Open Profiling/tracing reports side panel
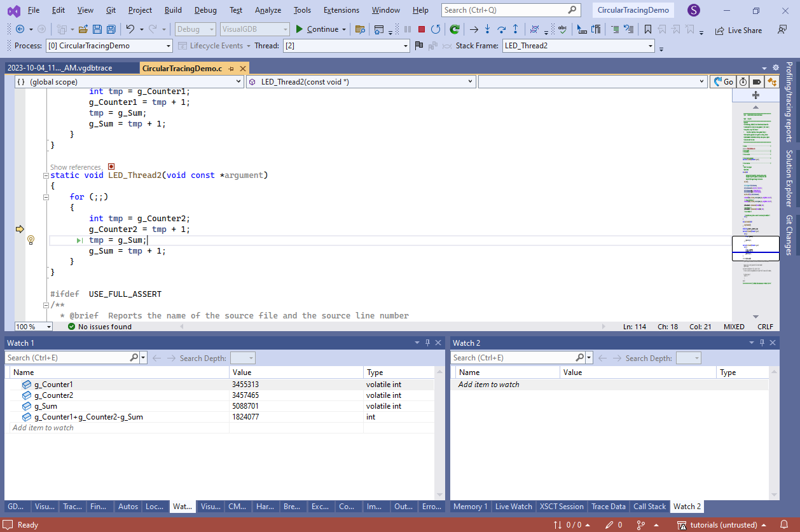800x532 pixels. pyautogui.click(x=789, y=102)
